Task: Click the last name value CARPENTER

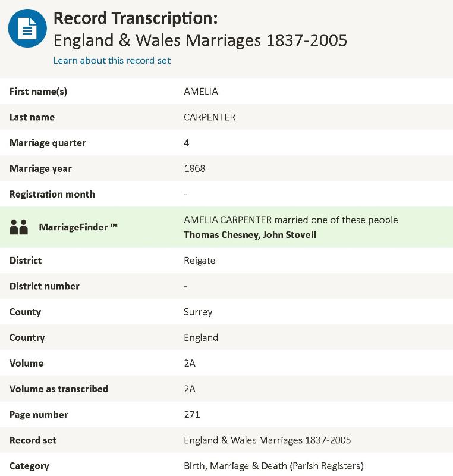Action: [209, 117]
